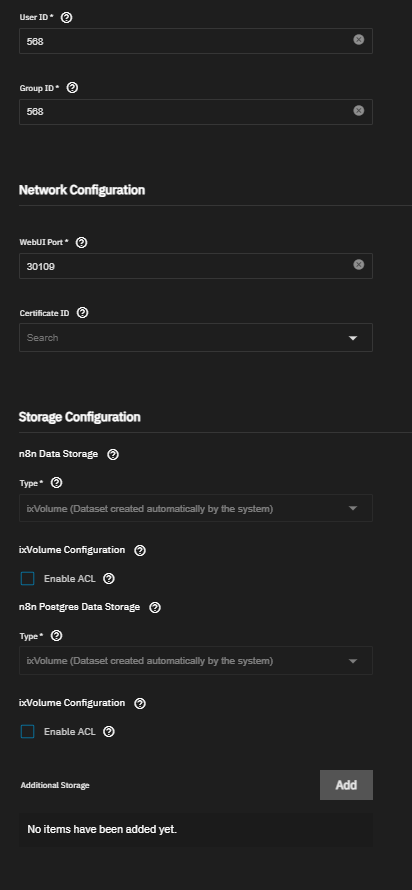Screen dimensions: 412x890
Task: Show help for first ixVolume Configuration
Action: 140,551
